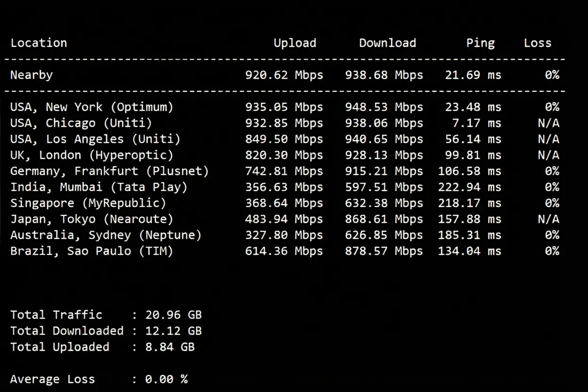This screenshot has height=392, width=588.
Task: Click the Location column header
Action: pyautogui.click(x=39, y=43)
